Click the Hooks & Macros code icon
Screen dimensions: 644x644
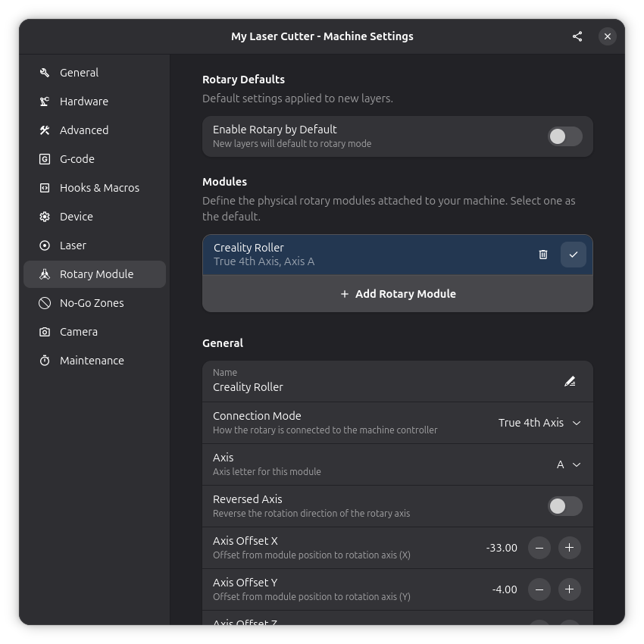tap(45, 188)
